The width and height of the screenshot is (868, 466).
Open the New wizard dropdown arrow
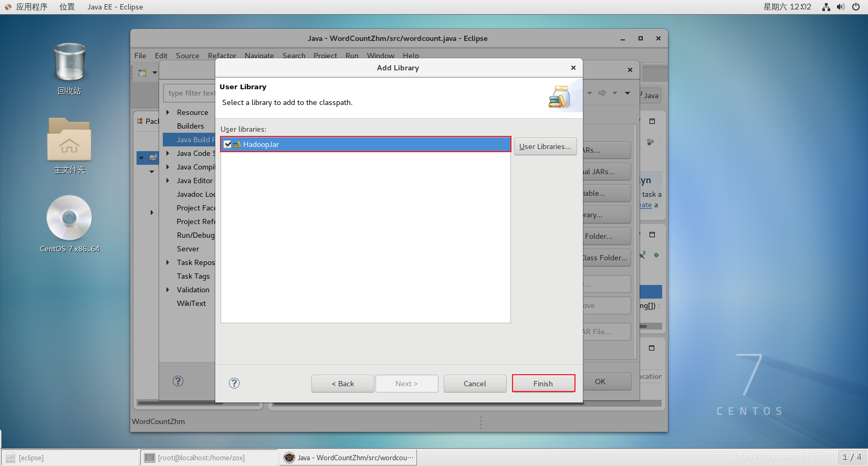155,72
